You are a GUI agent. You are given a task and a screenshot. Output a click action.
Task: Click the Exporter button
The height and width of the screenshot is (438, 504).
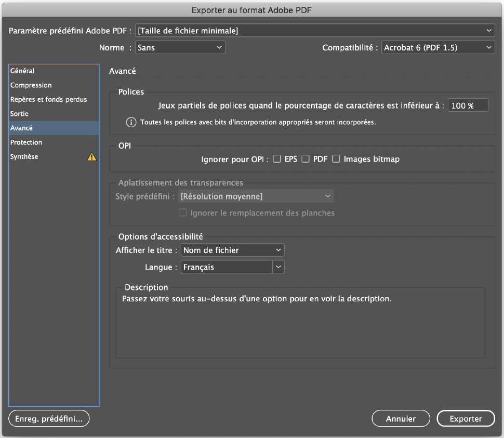click(466, 418)
